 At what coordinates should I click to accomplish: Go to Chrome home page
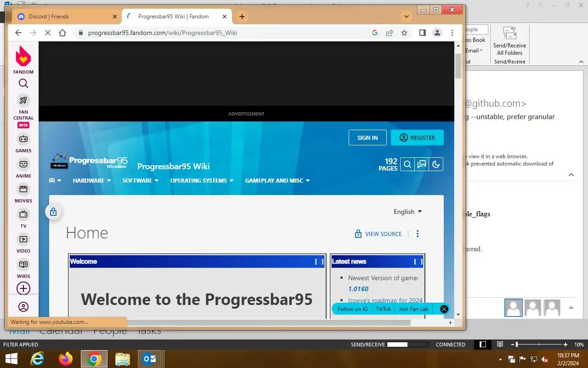point(62,33)
